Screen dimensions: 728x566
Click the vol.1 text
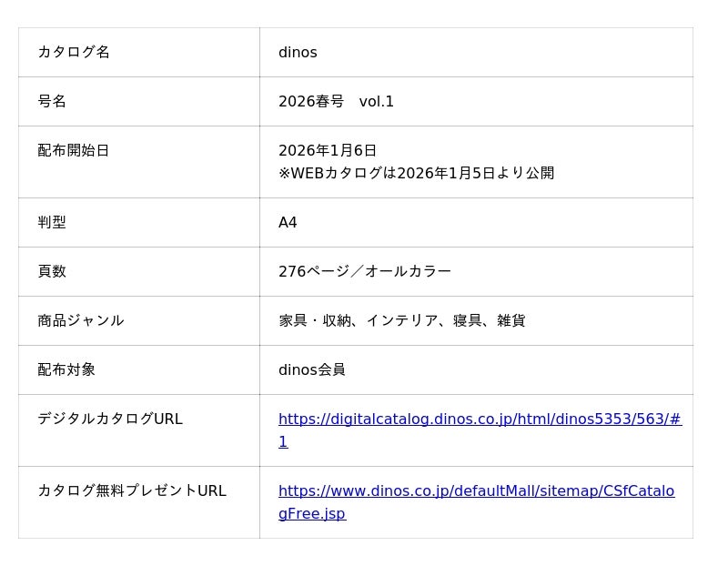click(x=377, y=101)
